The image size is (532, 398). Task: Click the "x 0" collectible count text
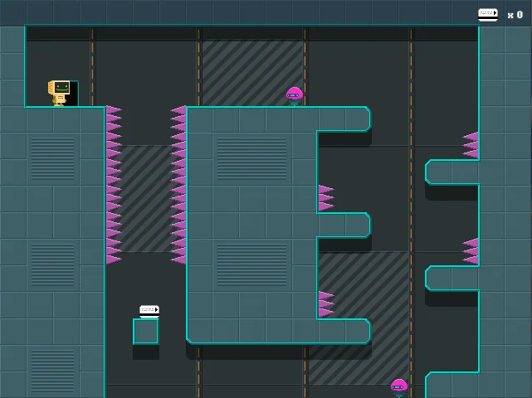pos(515,15)
